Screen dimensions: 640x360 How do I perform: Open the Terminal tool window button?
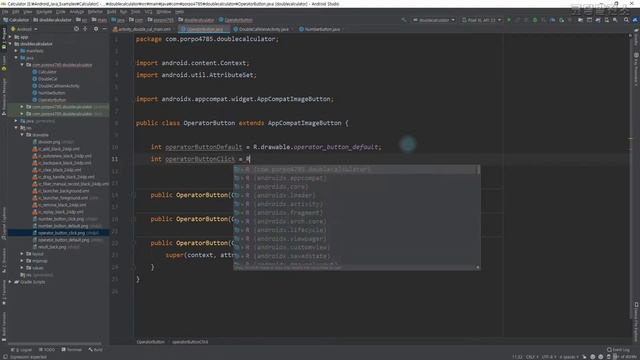[72, 350]
